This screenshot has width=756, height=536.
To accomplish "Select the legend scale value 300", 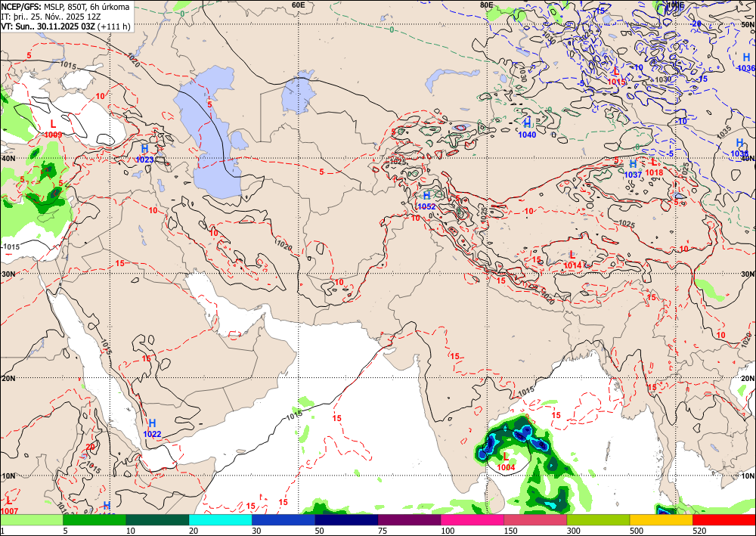I will [x=574, y=531].
